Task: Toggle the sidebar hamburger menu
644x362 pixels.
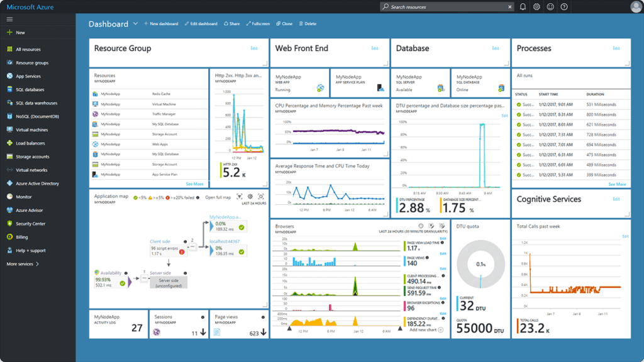Action: pyautogui.click(x=9, y=18)
